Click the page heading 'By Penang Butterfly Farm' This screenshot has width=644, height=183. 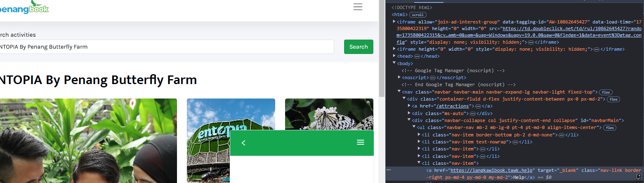pyautogui.click(x=121, y=80)
